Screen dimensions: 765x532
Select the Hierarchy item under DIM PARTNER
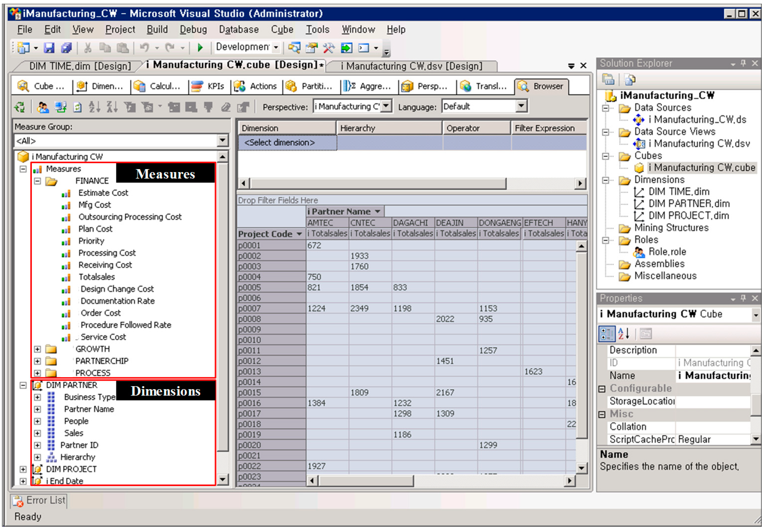78,457
